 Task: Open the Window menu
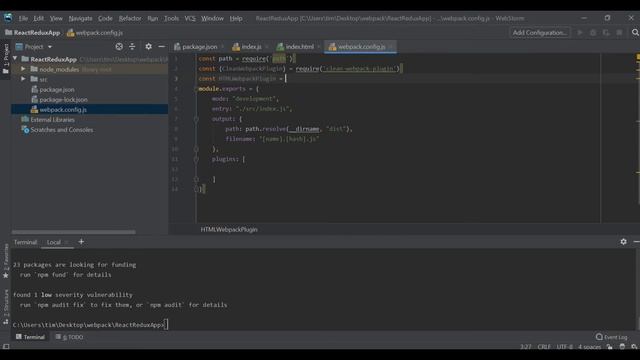tap(212, 18)
